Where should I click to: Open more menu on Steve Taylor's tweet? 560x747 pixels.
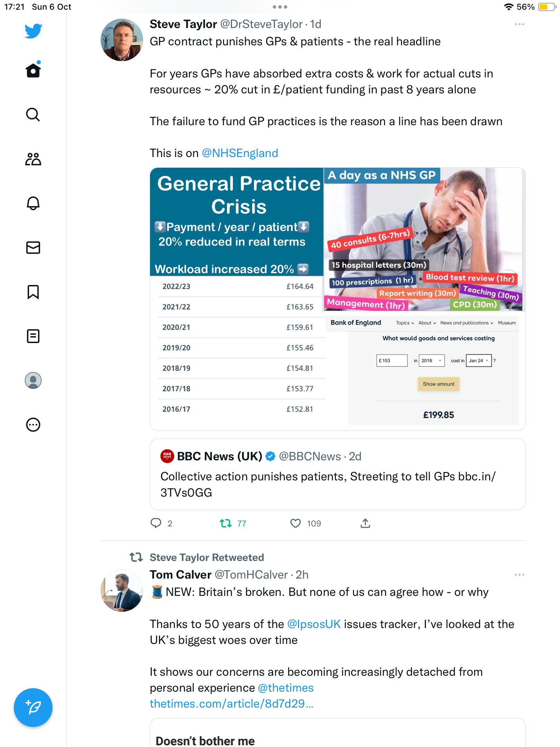pyautogui.click(x=519, y=24)
